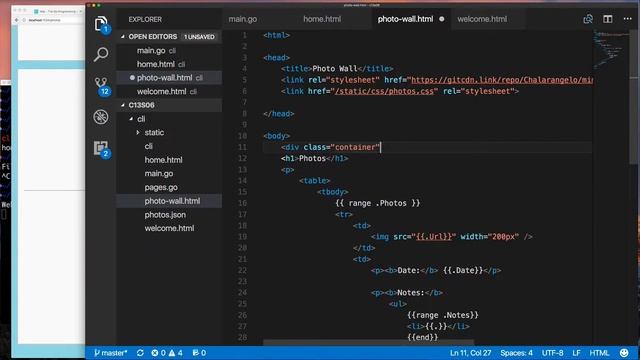Select the cli binary file in tree

(x=148, y=146)
